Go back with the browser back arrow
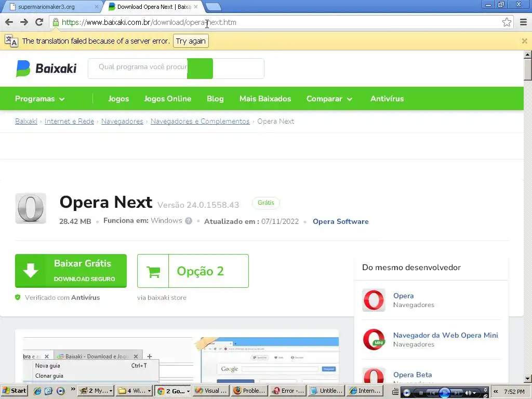 (9, 22)
